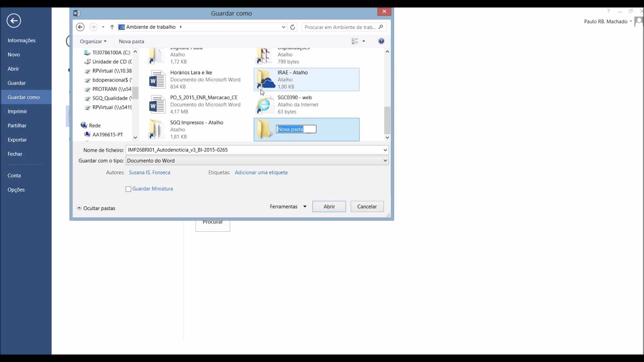The image size is (644, 362).
Task: Click the bdoperacional$ network drive icon
Action: [x=87, y=80]
